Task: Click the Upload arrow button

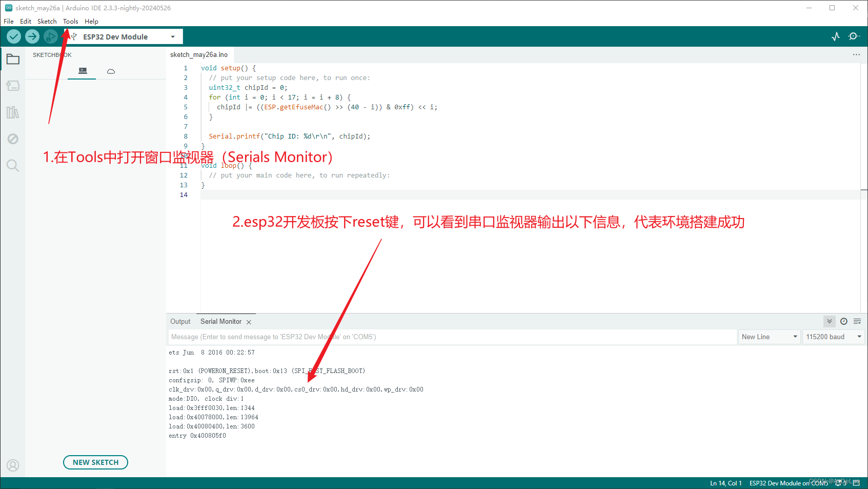Action: 32,36
